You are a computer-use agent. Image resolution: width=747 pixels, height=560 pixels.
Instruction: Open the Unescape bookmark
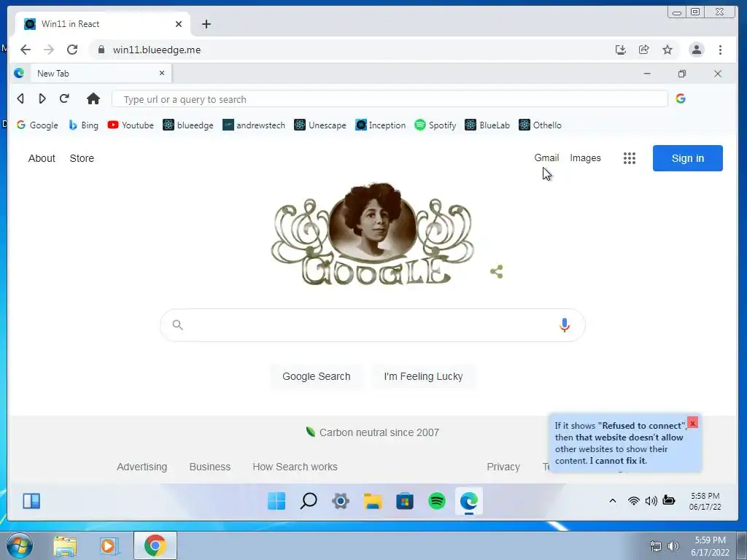click(320, 125)
